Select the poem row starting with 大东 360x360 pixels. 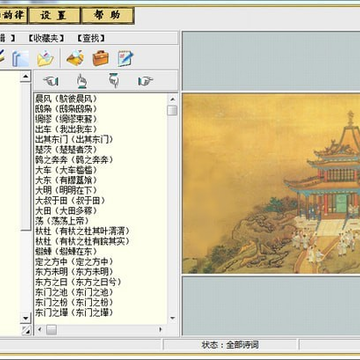click(x=66, y=180)
